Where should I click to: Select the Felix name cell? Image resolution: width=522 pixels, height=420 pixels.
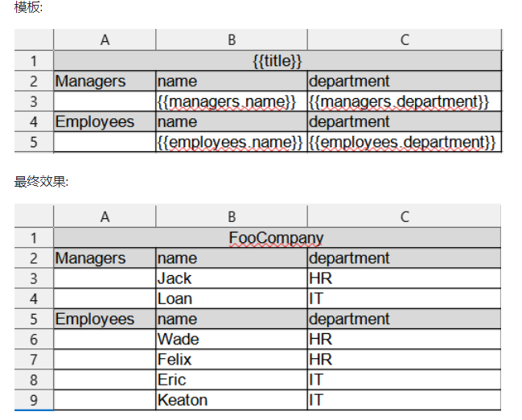[231, 360]
